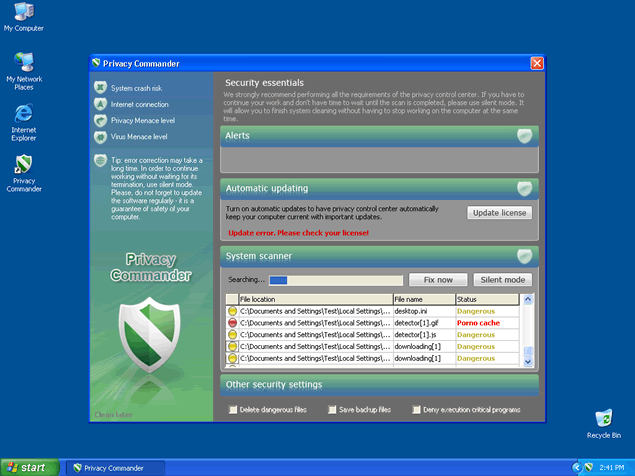Screen dimensions: 635x476
Task: Select the Privacy Menace level shield icon
Action: (100, 120)
